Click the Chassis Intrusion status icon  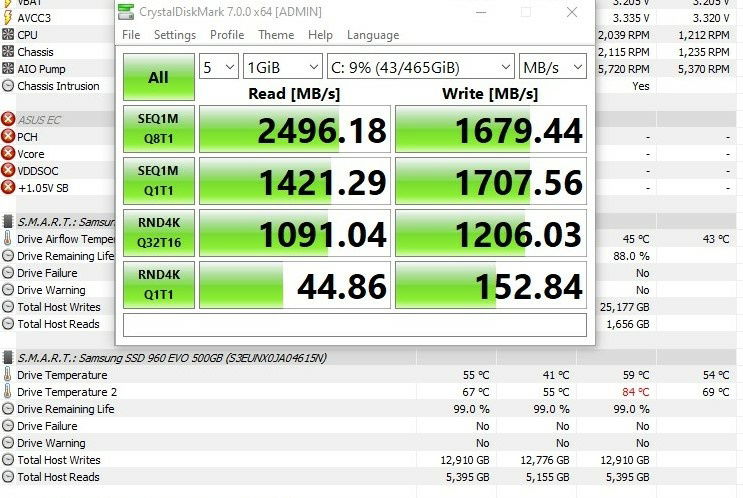[8, 86]
